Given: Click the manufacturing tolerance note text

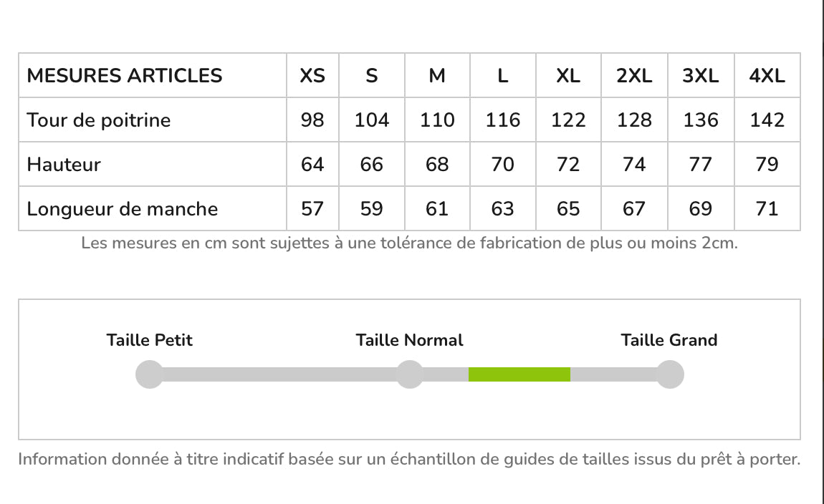Looking at the screenshot, I should [x=409, y=243].
